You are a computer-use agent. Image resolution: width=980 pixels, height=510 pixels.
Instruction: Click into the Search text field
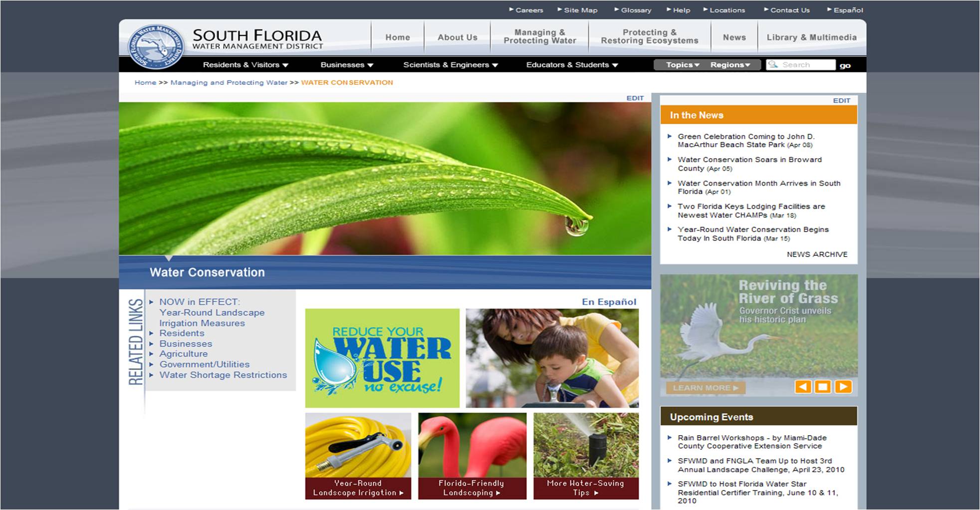(x=806, y=65)
